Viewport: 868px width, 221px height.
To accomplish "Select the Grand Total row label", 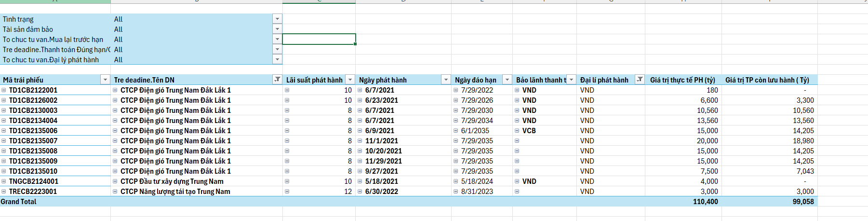I will pyautogui.click(x=55, y=202).
